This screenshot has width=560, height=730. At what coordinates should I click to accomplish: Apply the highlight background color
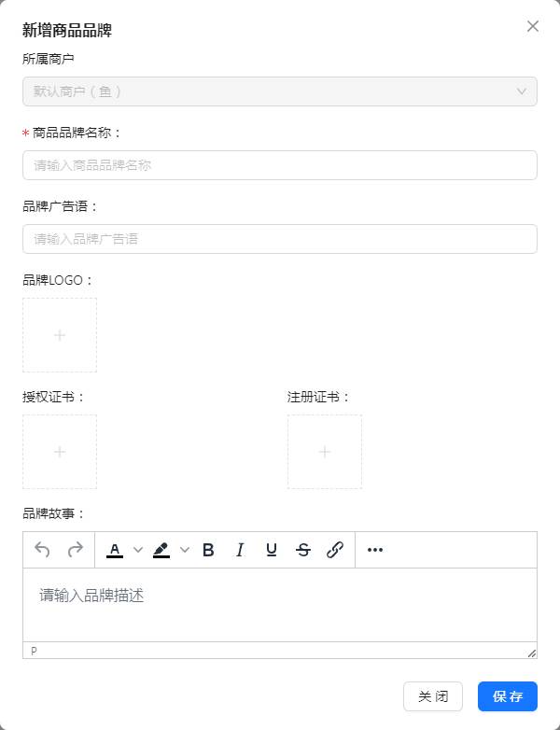point(161,550)
